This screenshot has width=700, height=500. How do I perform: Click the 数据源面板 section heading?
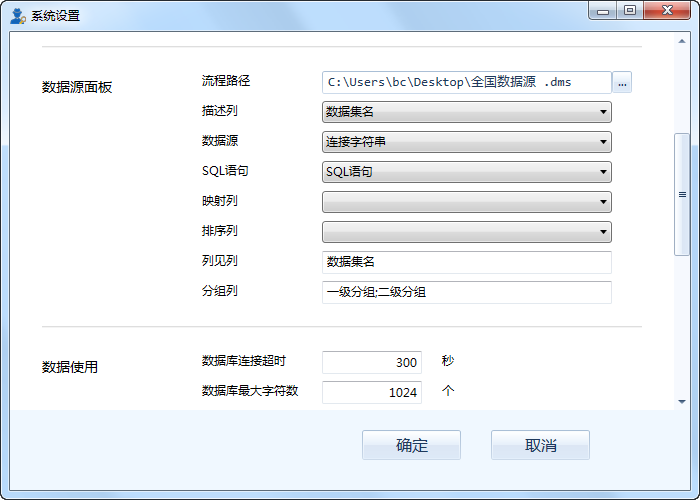pyautogui.click(x=77, y=87)
